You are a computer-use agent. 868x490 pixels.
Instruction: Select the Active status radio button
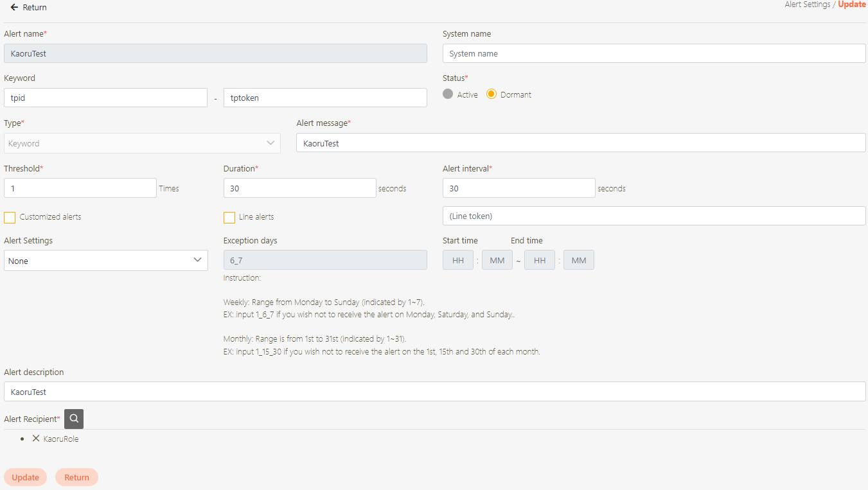pos(448,94)
